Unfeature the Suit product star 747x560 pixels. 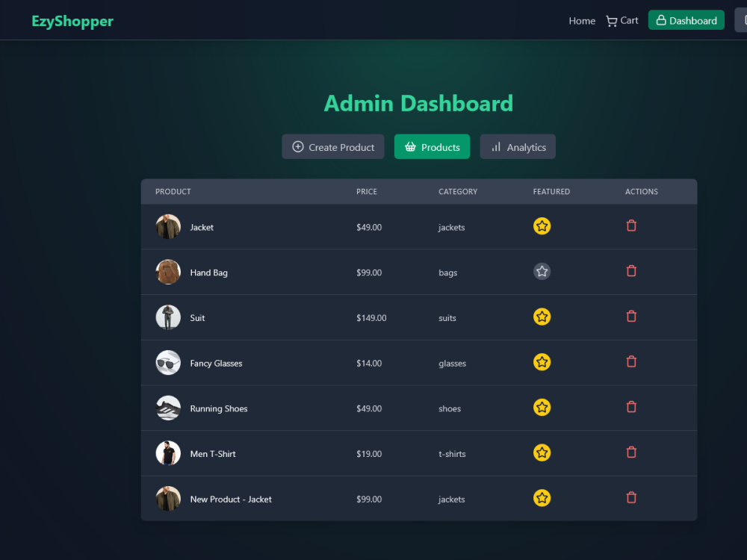pos(542,317)
